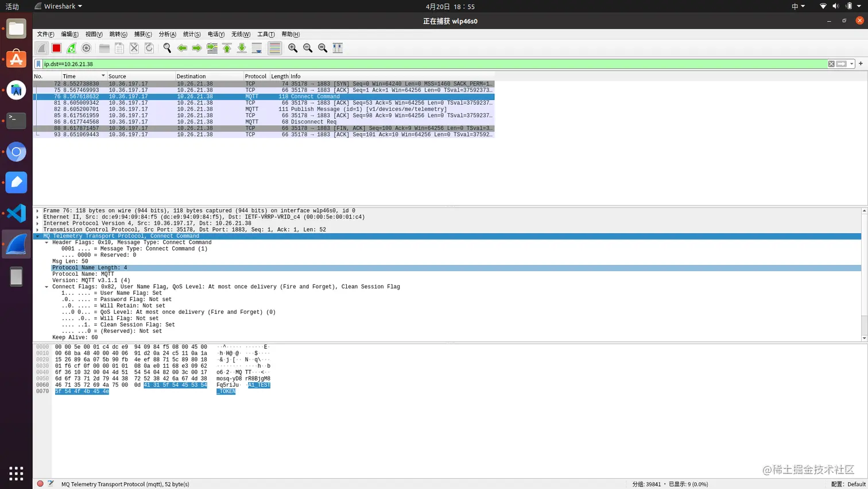Image resolution: width=868 pixels, height=489 pixels.
Task: Click go to specified packet icon
Action: (x=212, y=48)
